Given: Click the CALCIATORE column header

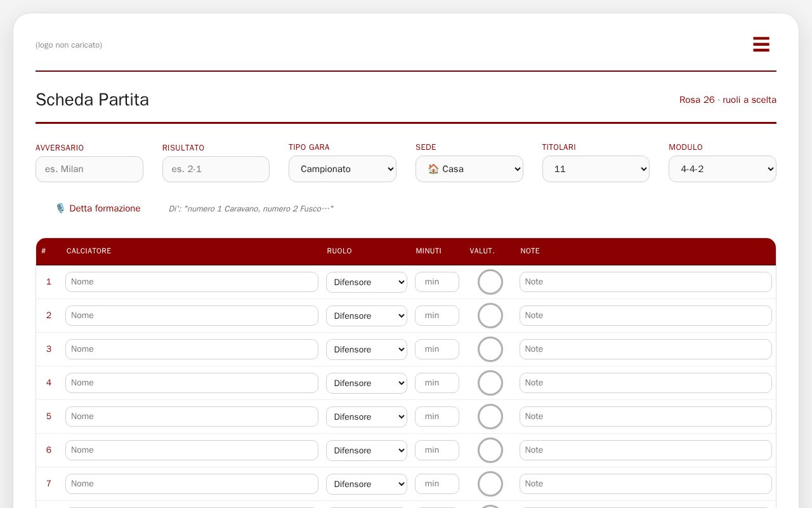Looking at the screenshot, I should point(89,251).
